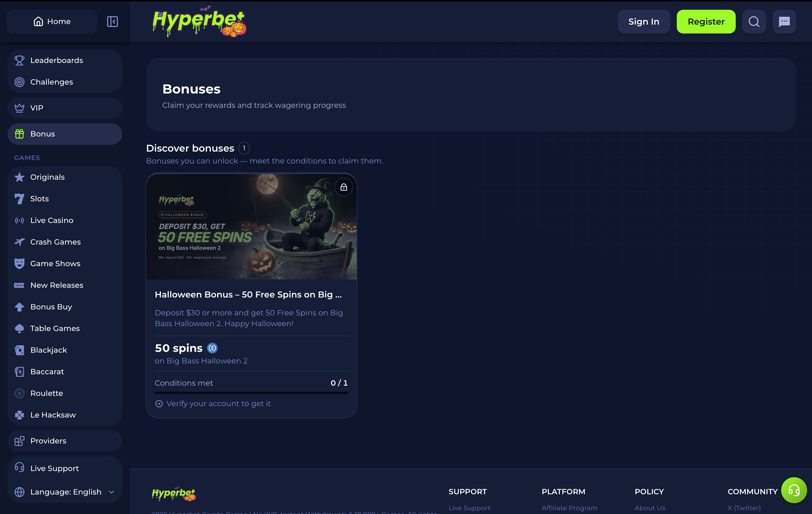Click the Hyperbet logo in header
812x514 pixels.
click(199, 22)
